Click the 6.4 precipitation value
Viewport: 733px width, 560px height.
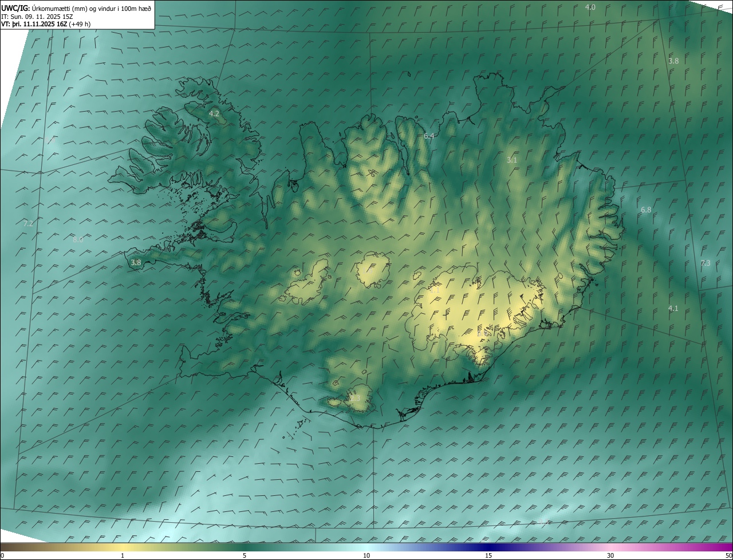coord(429,136)
